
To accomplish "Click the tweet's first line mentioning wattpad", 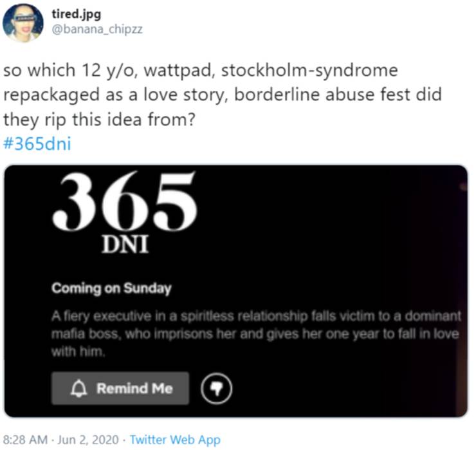I will pos(200,70).
